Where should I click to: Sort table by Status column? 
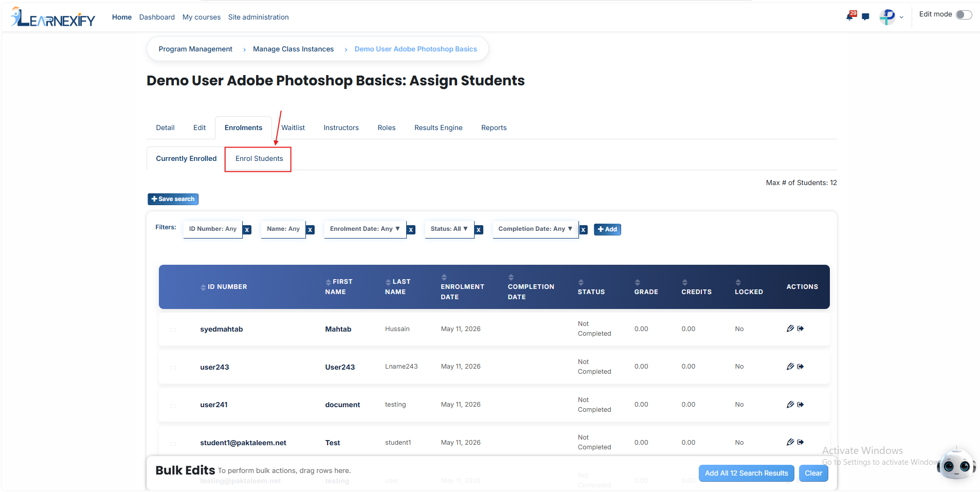point(591,287)
